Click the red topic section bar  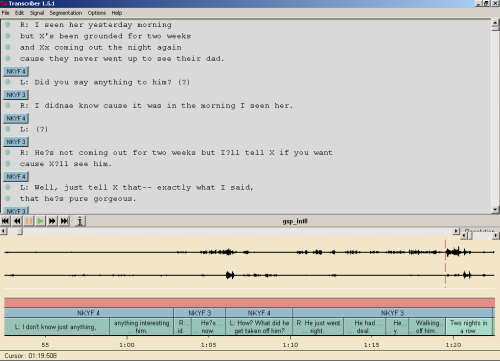pos(249,303)
